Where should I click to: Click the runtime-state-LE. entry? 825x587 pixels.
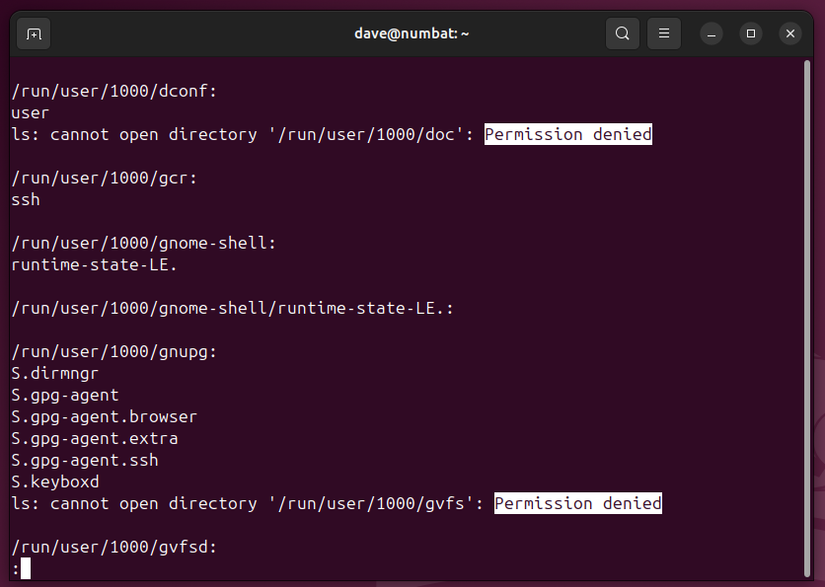tap(94, 265)
